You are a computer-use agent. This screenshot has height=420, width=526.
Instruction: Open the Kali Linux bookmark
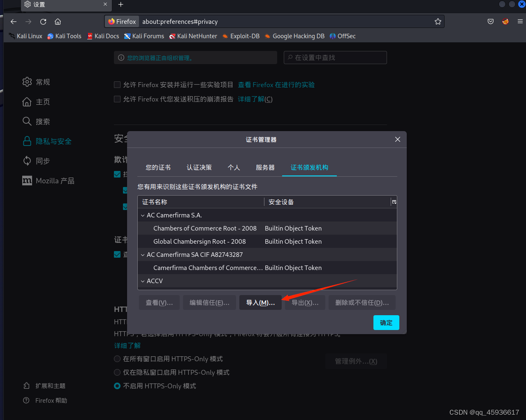pyautogui.click(x=25, y=36)
